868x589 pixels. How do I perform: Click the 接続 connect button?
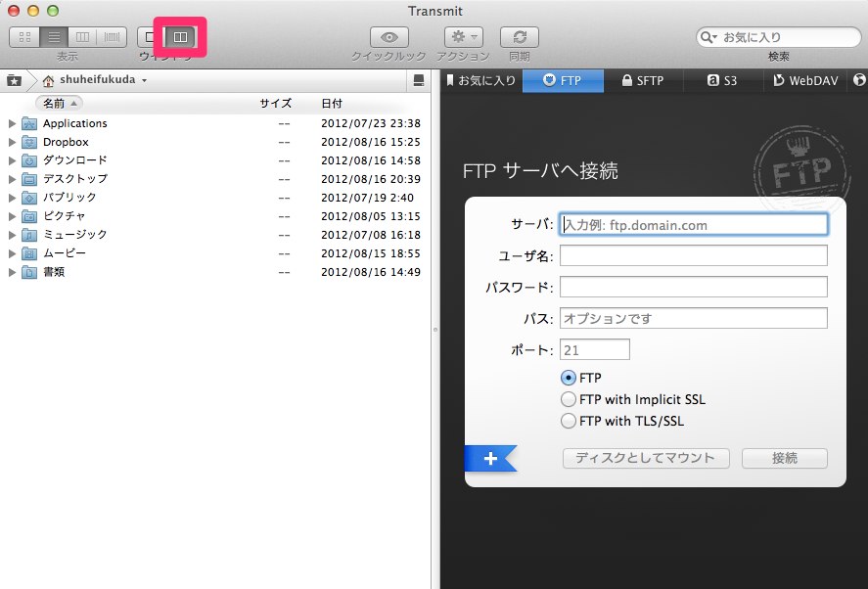785,458
